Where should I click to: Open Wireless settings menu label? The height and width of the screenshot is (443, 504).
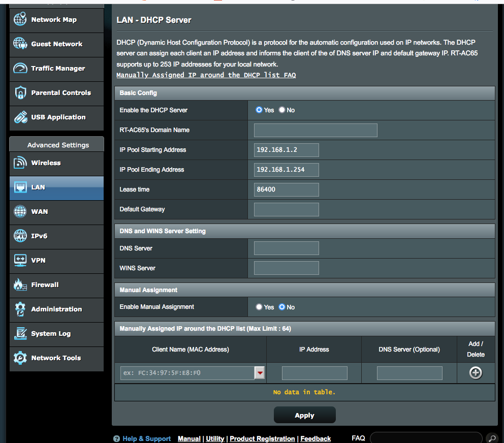pyautogui.click(x=46, y=163)
